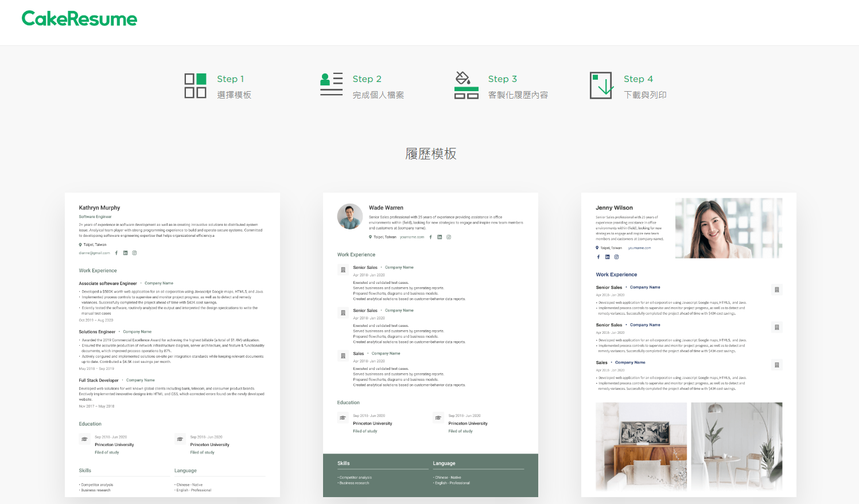This screenshot has width=859, height=504.
Task: Click the CakeResume logo
Action: coord(79,19)
